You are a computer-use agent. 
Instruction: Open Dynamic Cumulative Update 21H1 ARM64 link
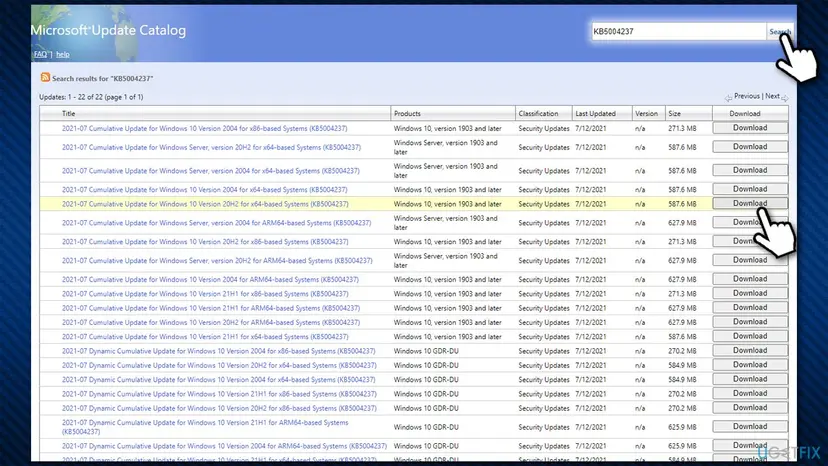(x=205, y=427)
